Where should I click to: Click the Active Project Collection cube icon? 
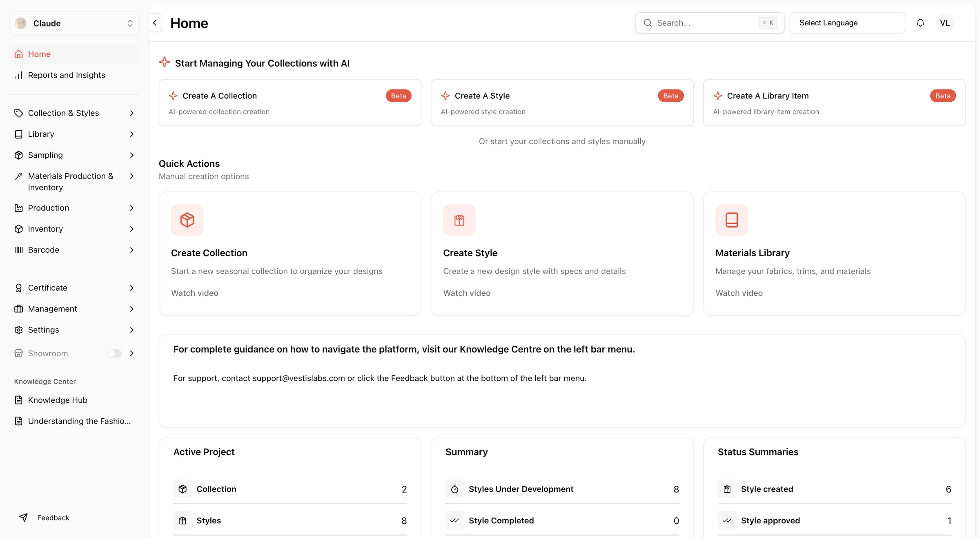183,489
